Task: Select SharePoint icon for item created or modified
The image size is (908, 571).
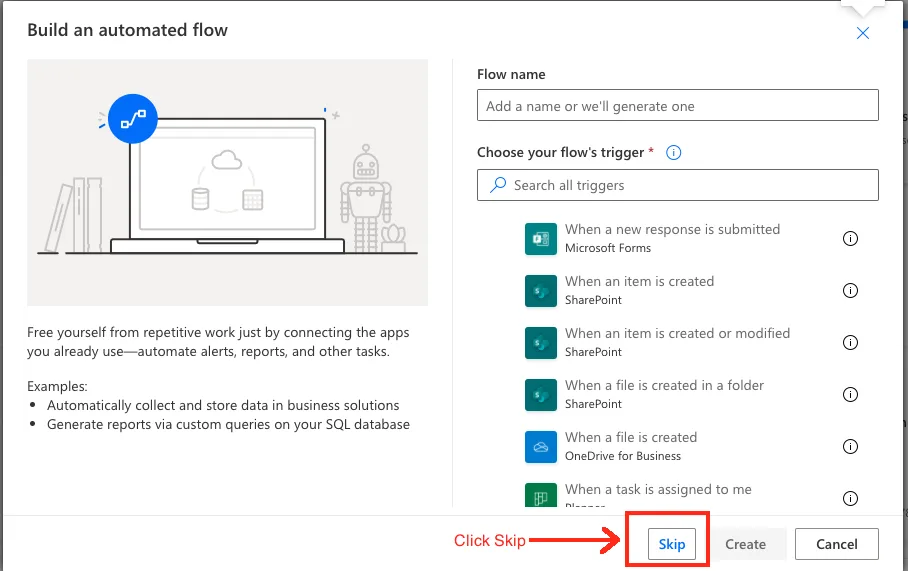Action: (541, 343)
